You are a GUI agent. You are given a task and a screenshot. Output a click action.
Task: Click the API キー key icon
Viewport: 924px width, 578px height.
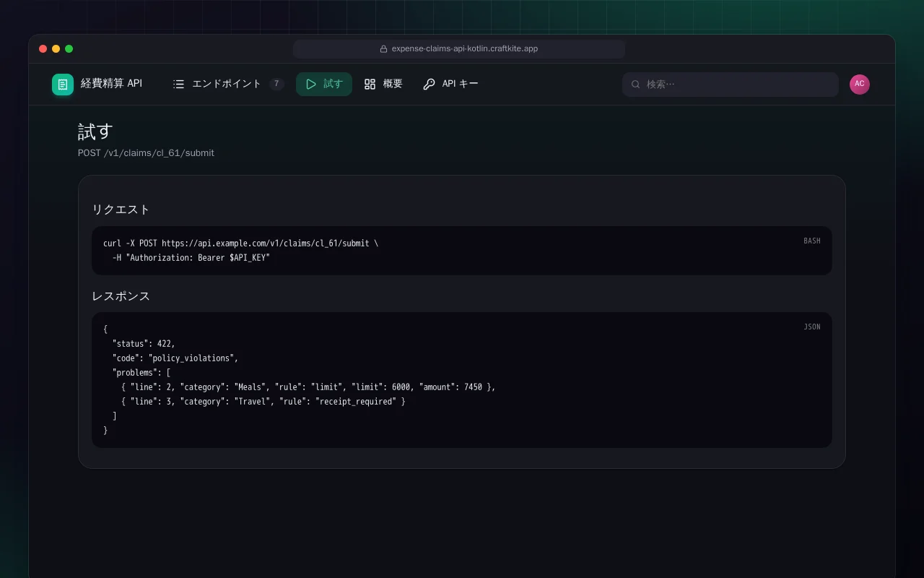click(429, 85)
